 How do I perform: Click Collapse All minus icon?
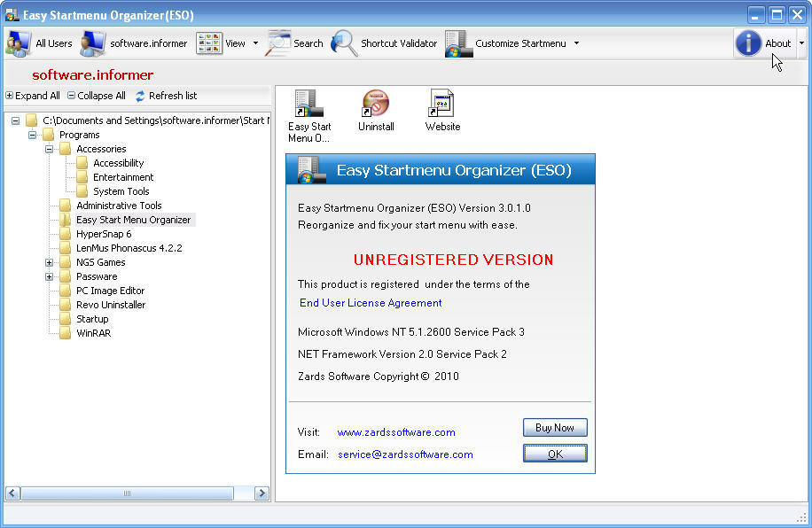[x=72, y=96]
